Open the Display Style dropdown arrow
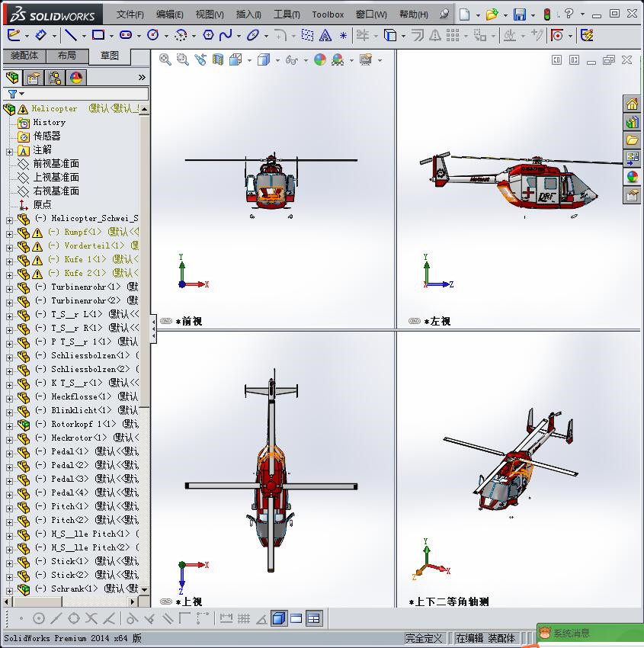 pos(277,61)
